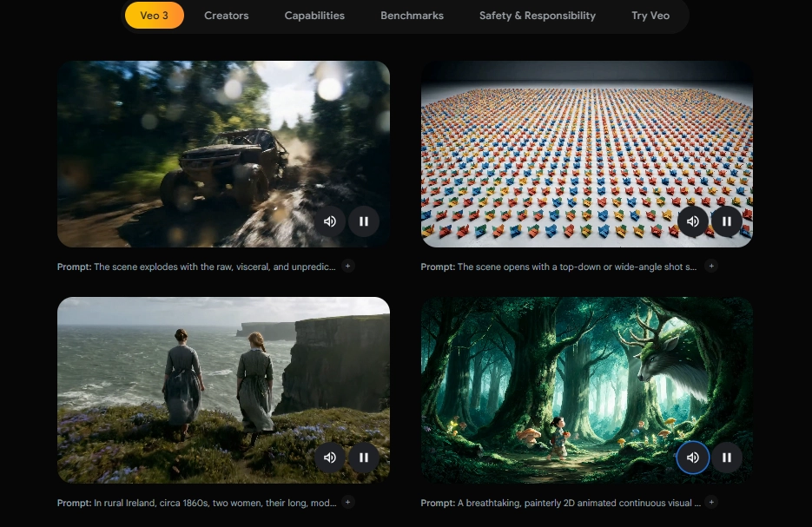Open the Safety & Responsibility section
This screenshot has height=527, width=812.
click(x=537, y=16)
